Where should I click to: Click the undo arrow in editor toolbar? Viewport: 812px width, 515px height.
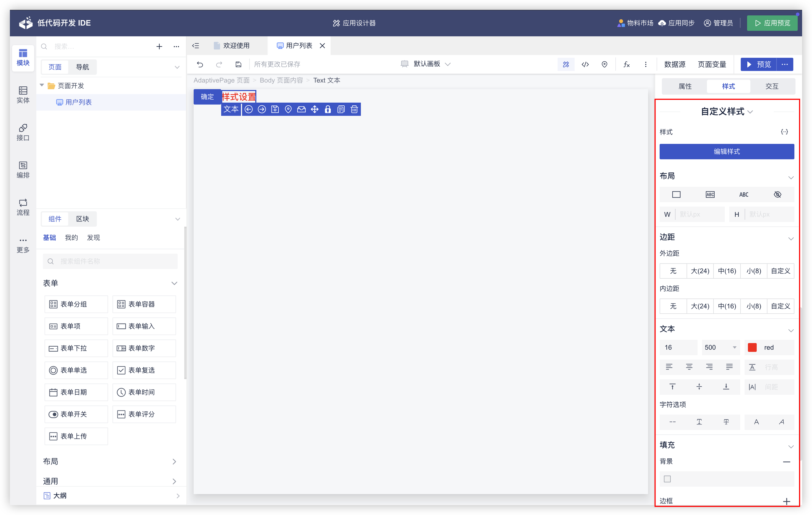(200, 64)
